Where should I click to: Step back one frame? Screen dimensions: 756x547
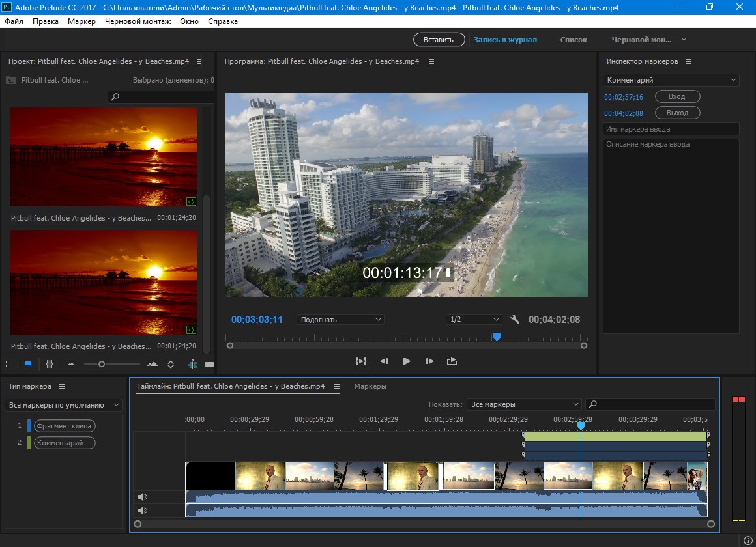[384, 361]
